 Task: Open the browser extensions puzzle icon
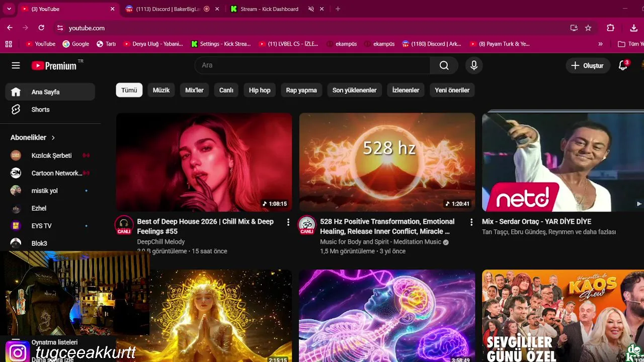pyautogui.click(x=610, y=28)
